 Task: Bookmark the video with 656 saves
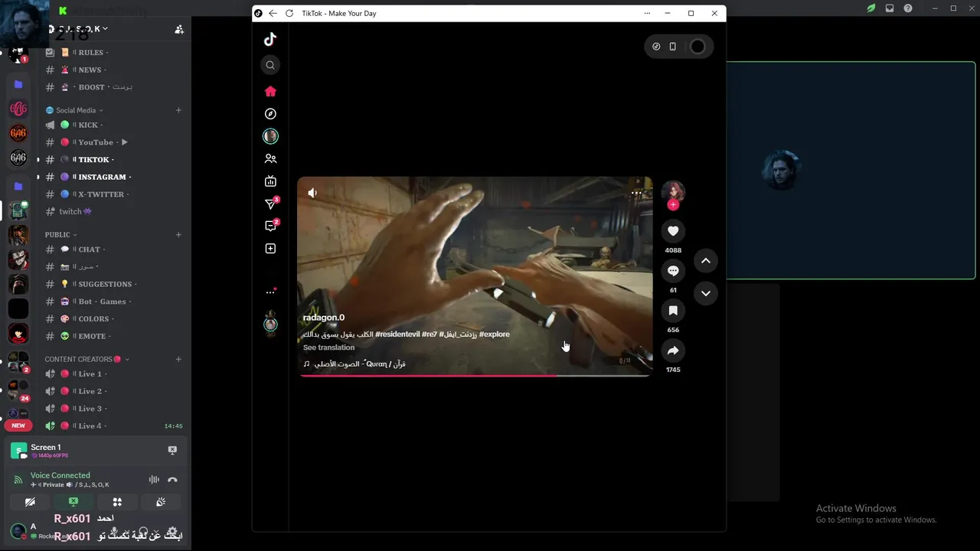673,311
